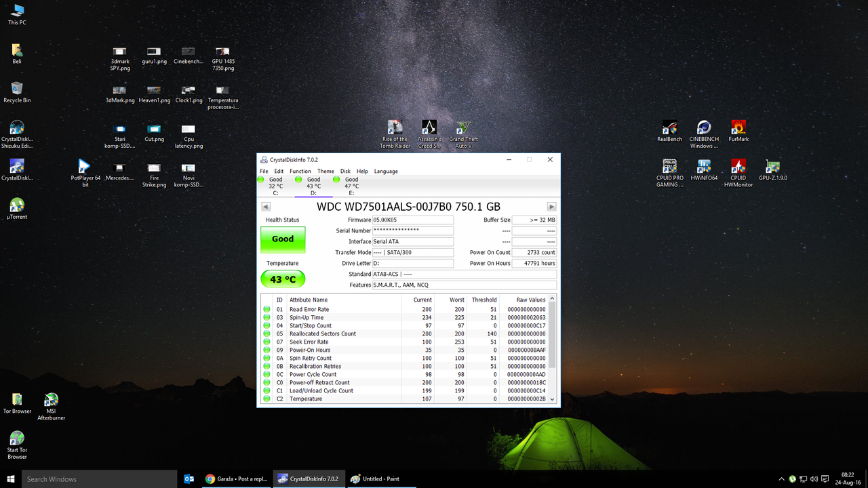Select 3dmark SPY.png file
This screenshot has height=488, width=868.
120,59
